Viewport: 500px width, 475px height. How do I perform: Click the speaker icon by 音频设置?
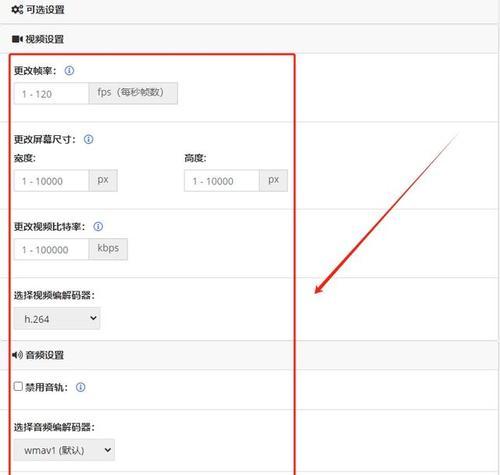tap(17, 355)
